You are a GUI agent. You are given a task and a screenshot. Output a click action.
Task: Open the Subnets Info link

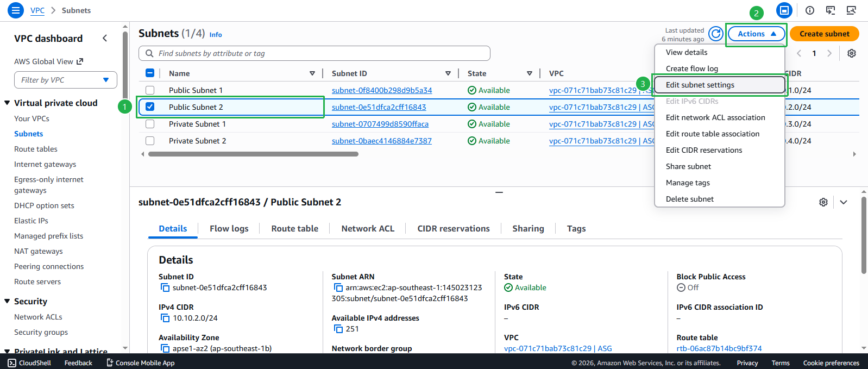point(216,35)
